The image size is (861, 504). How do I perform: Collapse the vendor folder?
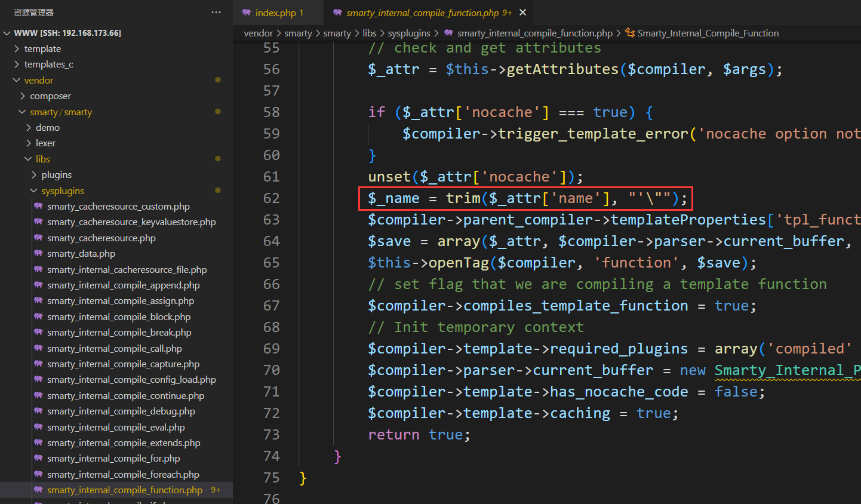(x=38, y=81)
